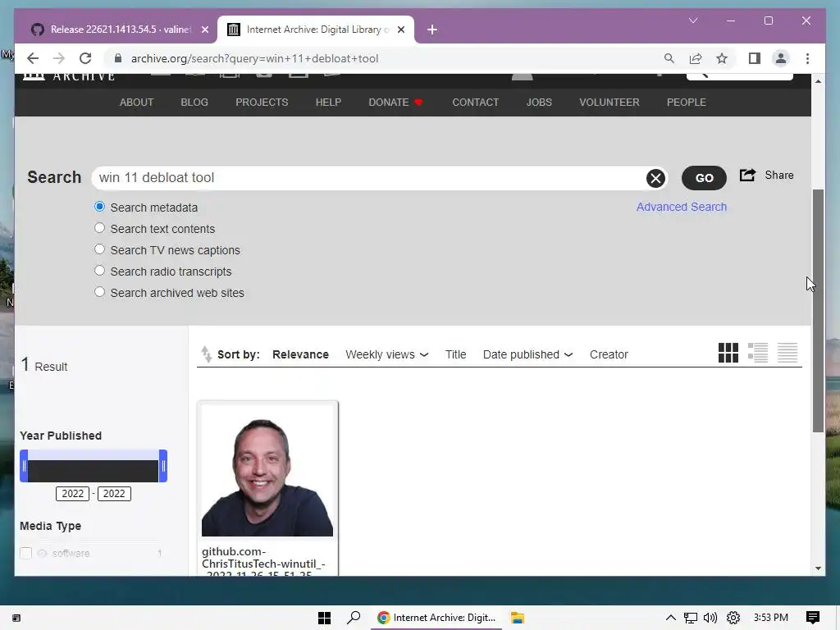Select Search TV news captions option
This screenshot has height=630, width=840.
pyautogui.click(x=99, y=249)
